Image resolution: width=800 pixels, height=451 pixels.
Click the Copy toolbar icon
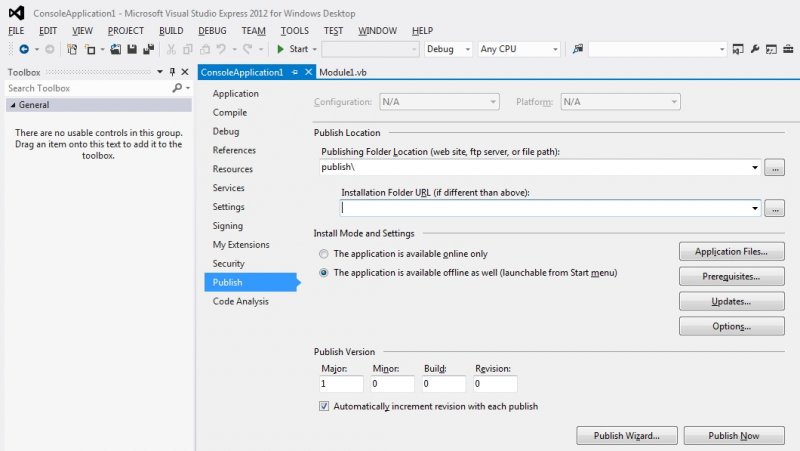pos(188,49)
